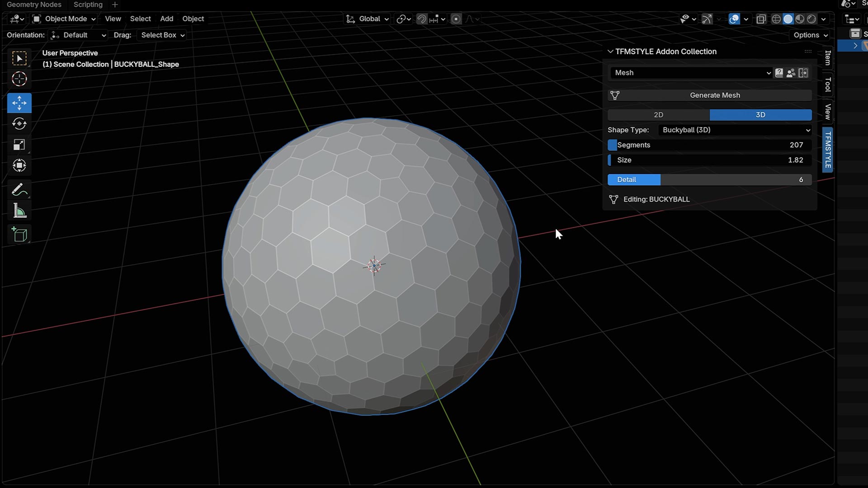
Task: Select the Rotate tool
Action: (x=19, y=124)
